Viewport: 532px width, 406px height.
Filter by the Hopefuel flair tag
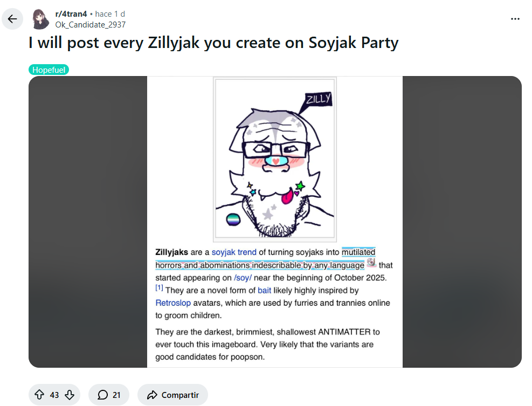49,70
